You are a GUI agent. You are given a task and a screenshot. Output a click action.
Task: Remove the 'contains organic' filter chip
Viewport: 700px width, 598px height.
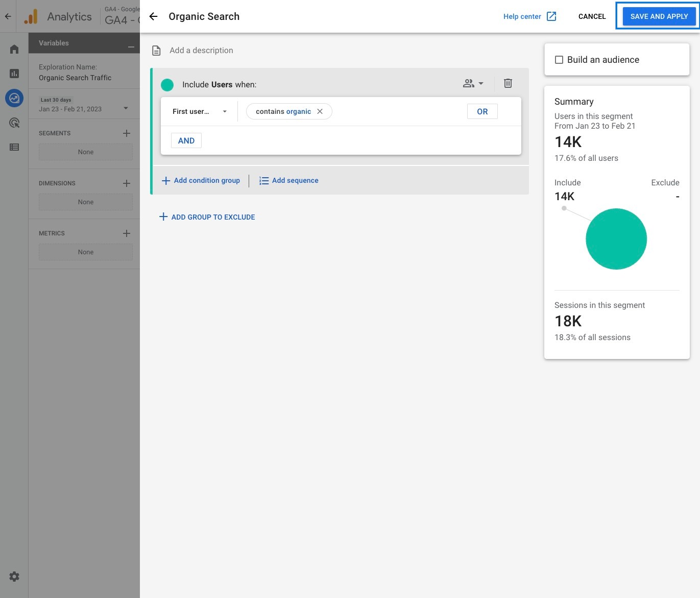pyautogui.click(x=320, y=111)
